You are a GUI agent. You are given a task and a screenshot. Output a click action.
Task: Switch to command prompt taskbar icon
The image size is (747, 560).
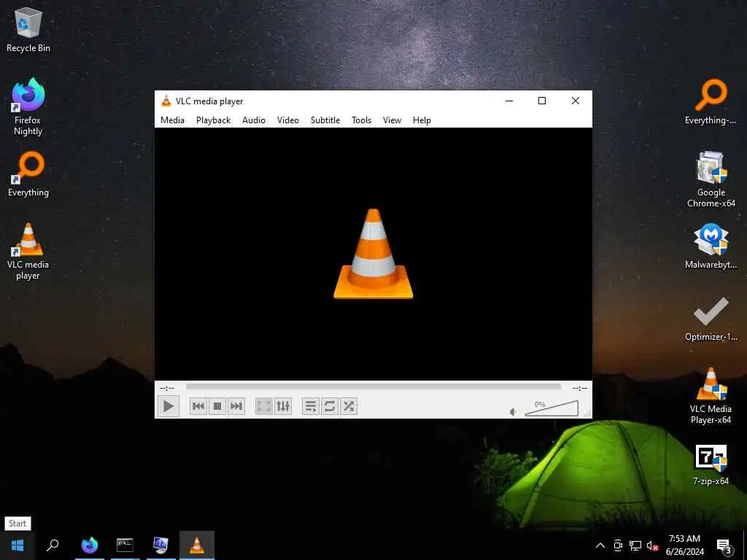click(x=125, y=545)
